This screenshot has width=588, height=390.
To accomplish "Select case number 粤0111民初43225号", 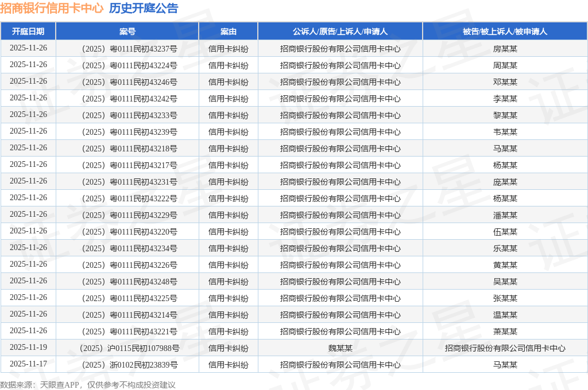I will [129, 298].
